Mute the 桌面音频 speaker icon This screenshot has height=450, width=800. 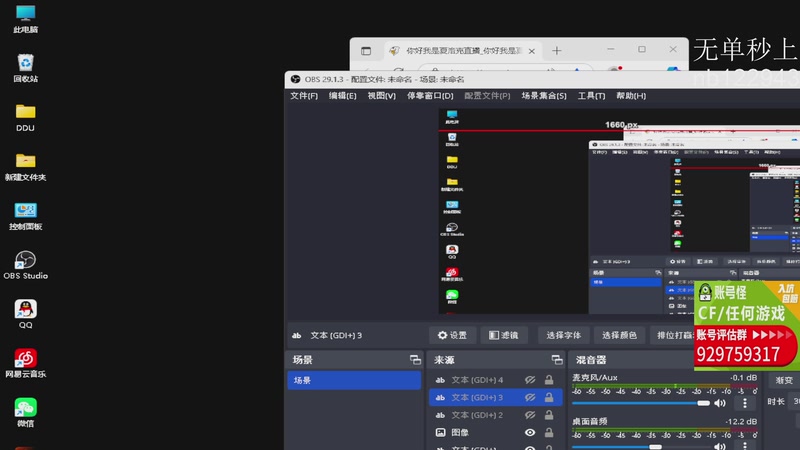(x=720, y=446)
